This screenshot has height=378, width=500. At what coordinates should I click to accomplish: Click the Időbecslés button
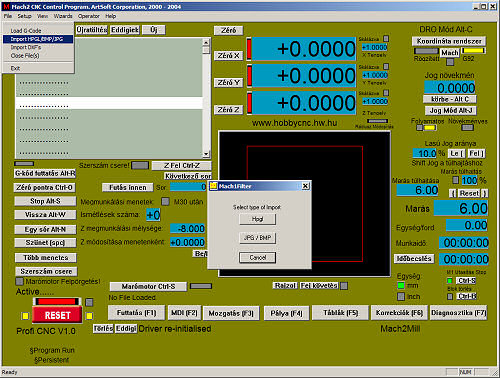click(x=414, y=258)
